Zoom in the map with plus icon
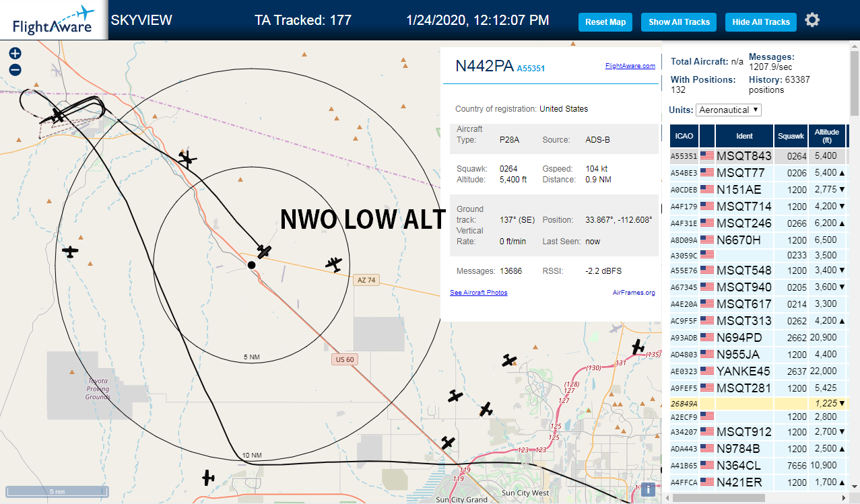 click(x=15, y=53)
